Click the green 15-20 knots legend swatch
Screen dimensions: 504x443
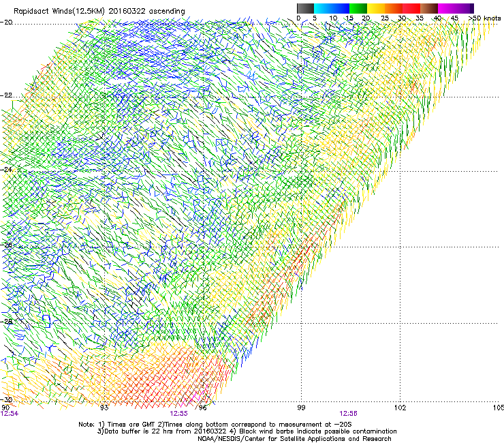[x=358, y=8]
